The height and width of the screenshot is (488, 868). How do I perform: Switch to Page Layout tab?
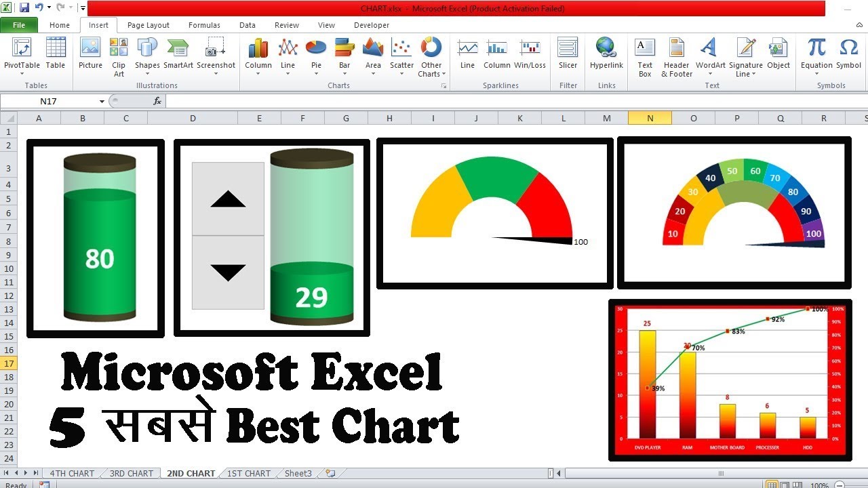tap(149, 25)
